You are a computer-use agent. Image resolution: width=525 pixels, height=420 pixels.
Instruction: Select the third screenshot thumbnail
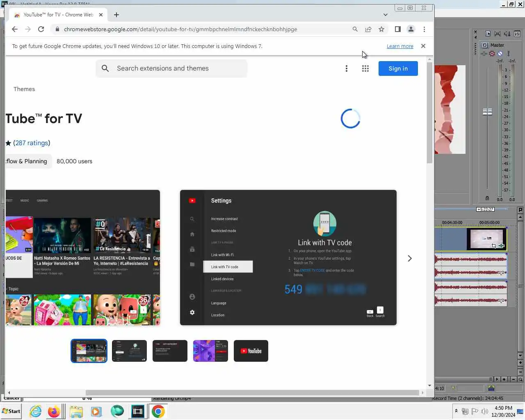click(x=170, y=351)
